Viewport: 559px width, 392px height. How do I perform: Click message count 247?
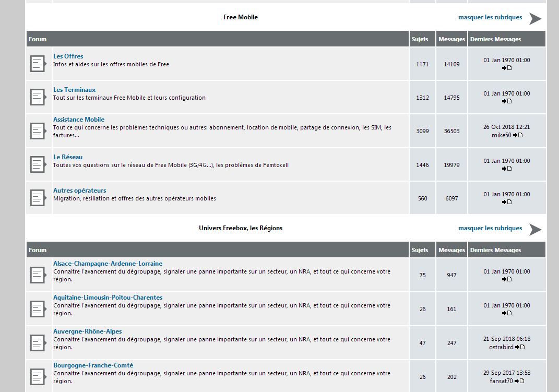(451, 343)
